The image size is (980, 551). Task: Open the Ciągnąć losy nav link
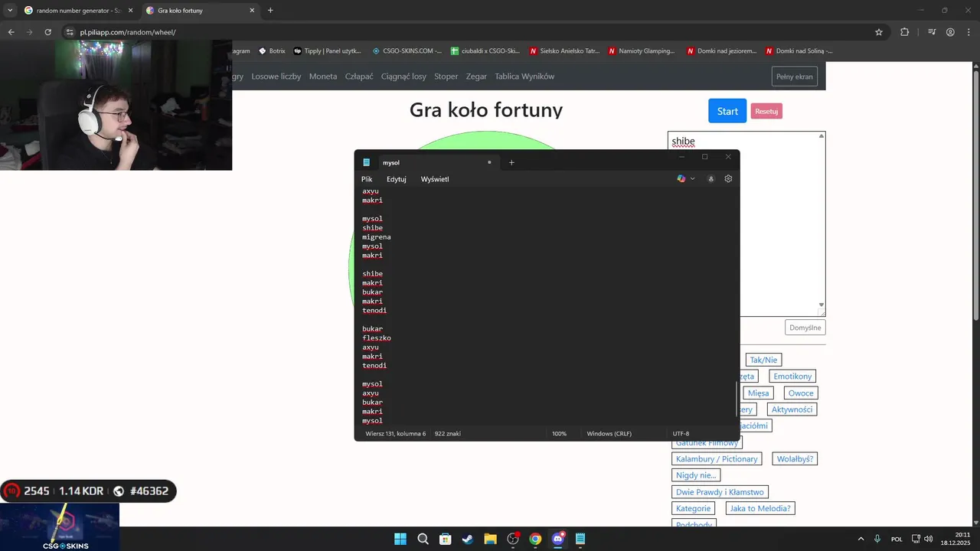click(x=403, y=77)
